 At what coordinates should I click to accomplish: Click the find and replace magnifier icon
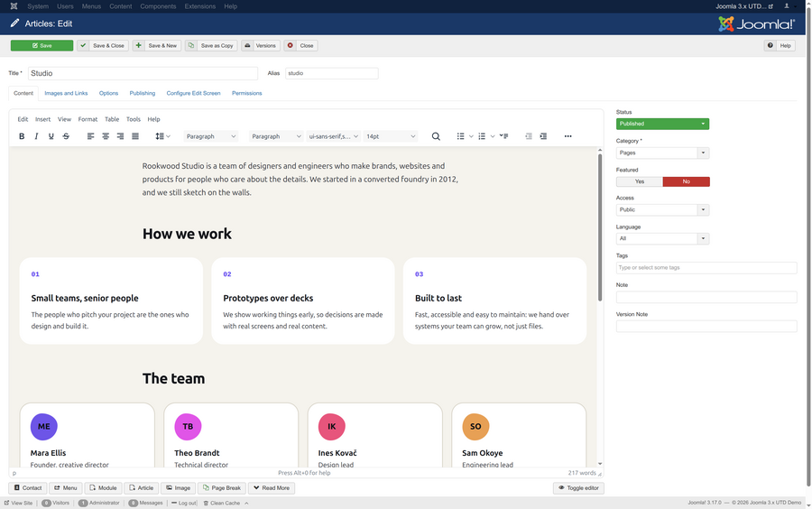point(436,136)
